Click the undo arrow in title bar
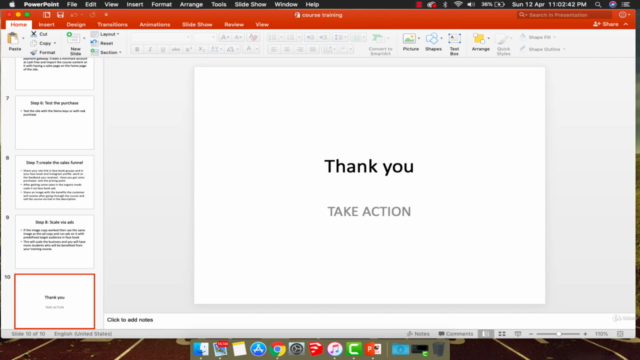Image resolution: width=640 pixels, height=360 pixels. [x=74, y=15]
